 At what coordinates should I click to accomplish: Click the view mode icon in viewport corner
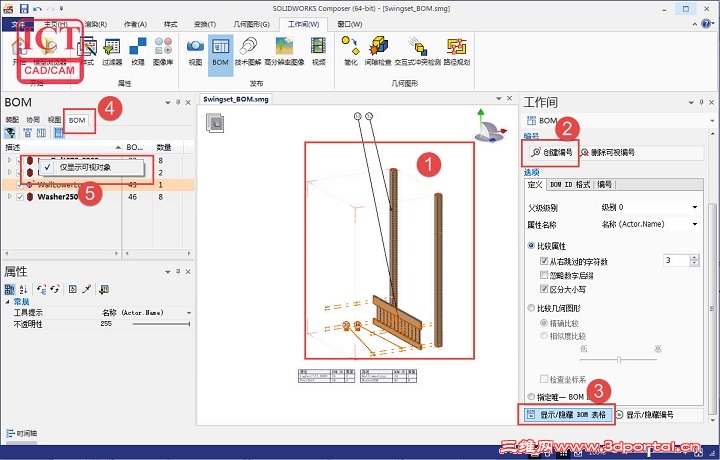tap(215, 123)
